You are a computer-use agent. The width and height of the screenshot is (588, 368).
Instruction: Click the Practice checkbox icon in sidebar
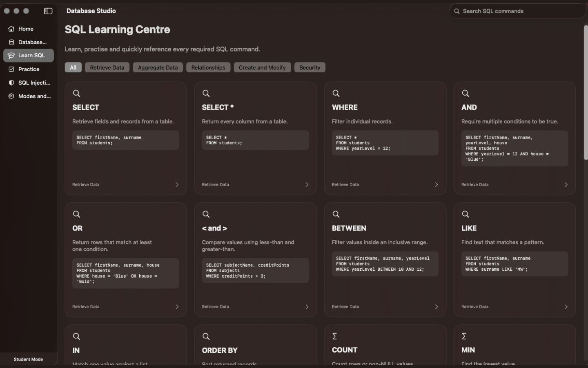(x=11, y=69)
